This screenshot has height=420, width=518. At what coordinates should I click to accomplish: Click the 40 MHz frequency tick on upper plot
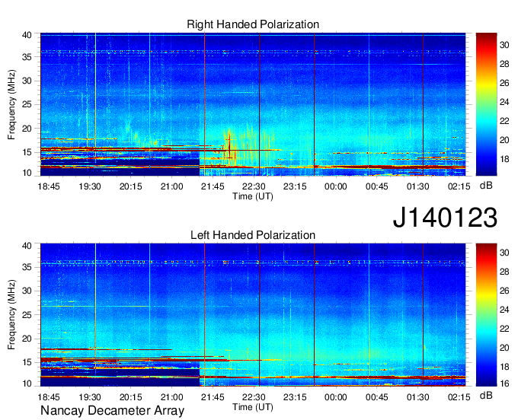(27, 35)
